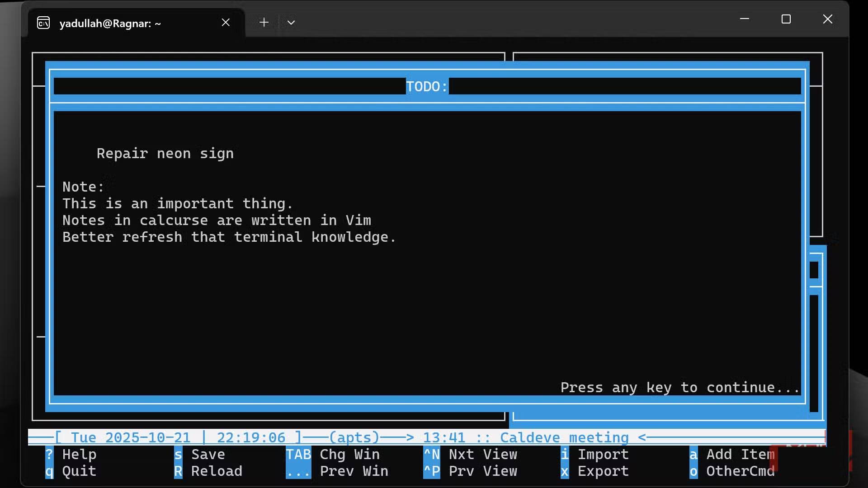
Task: Activate the Prv View command
Action: pyautogui.click(x=483, y=471)
